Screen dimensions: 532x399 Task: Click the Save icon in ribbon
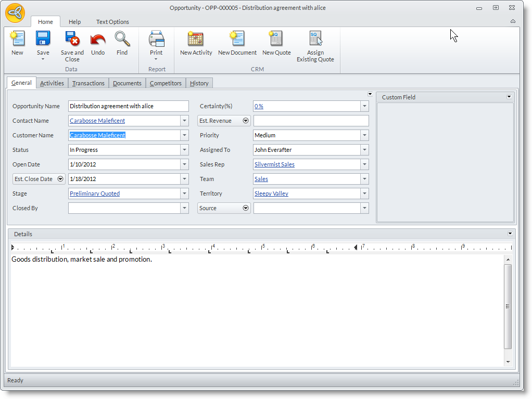click(x=43, y=39)
